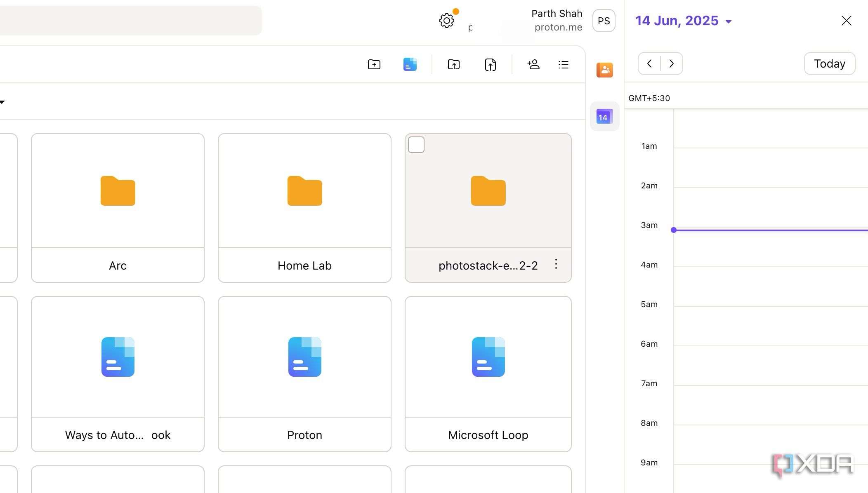Viewport: 868px width, 493px height.
Task: Click the 4am time slot row
Action: (771, 286)
